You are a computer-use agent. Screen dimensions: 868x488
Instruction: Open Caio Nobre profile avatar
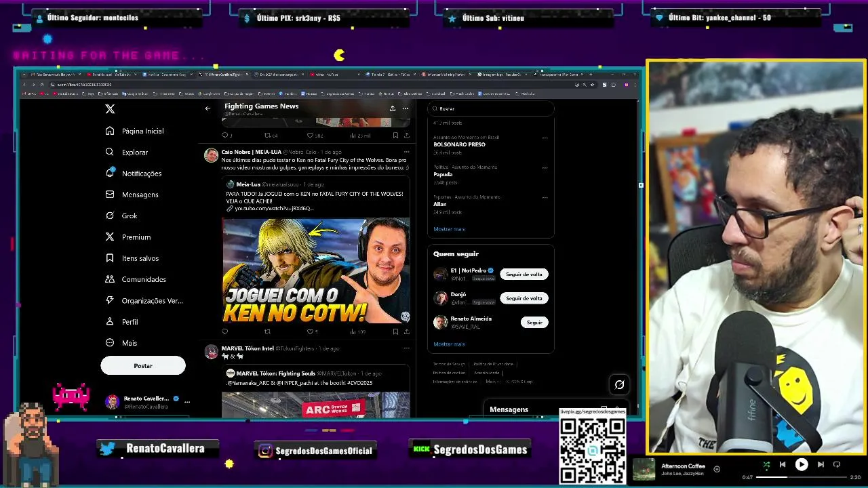[211, 156]
